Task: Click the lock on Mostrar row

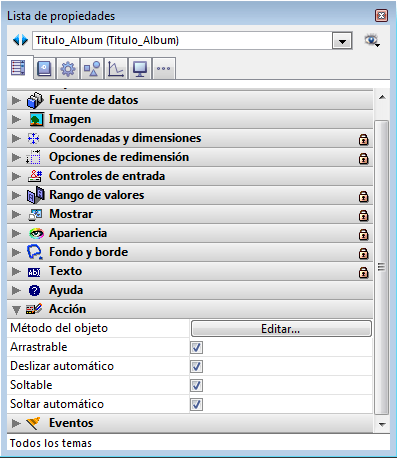Action: pyautogui.click(x=363, y=216)
